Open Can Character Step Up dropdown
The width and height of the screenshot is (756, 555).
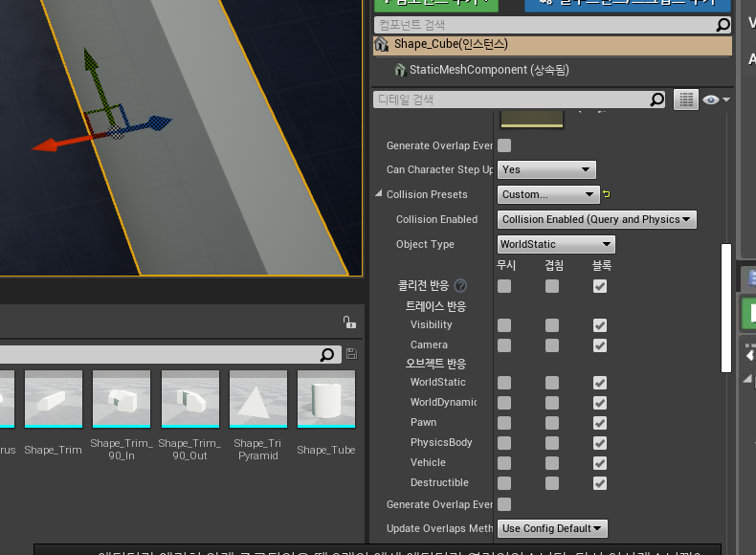(546, 169)
